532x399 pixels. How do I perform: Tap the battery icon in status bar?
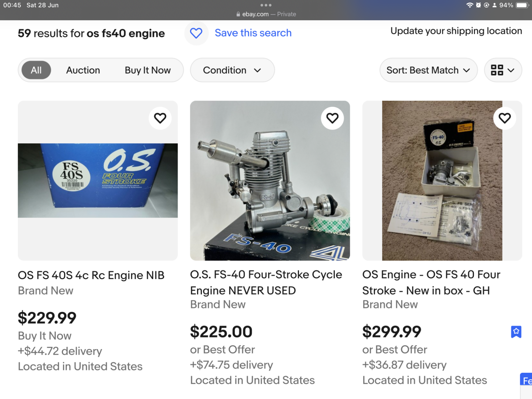pos(522,5)
